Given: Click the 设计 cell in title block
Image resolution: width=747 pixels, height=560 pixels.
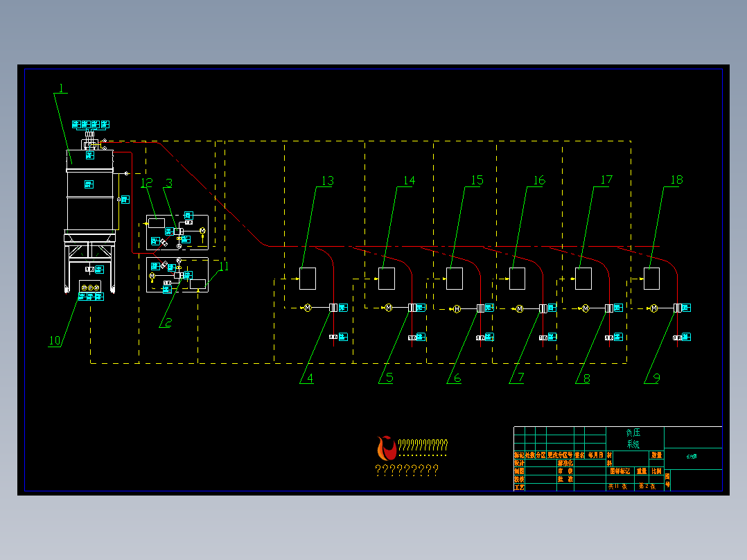Looking at the screenshot, I should click(519, 463).
